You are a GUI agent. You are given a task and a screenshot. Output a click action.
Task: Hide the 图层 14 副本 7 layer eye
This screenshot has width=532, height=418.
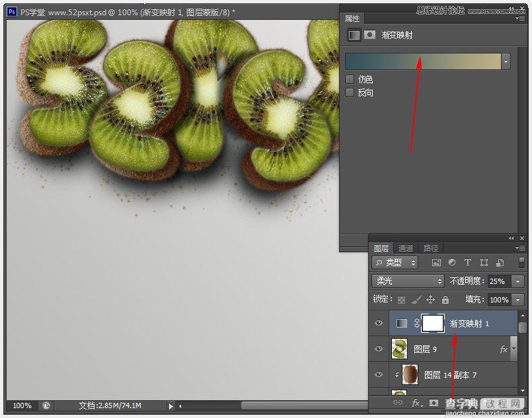click(x=379, y=374)
